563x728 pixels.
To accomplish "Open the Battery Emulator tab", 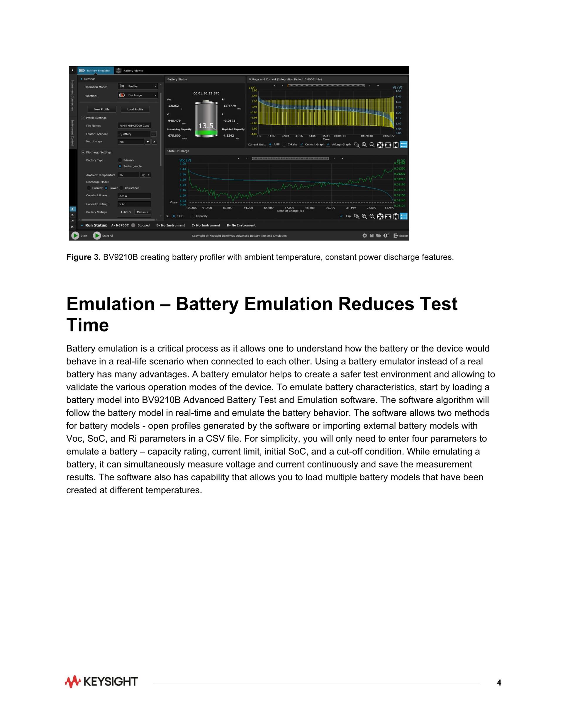I will tap(95, 71).
